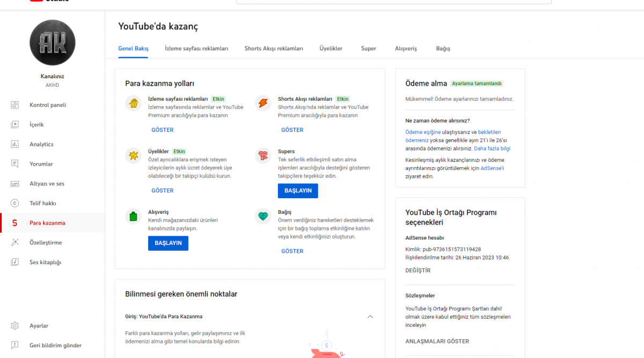The image size is (644, 358).
Task: Click the AdSense Kimlik pub-9736151573119428 text
Action: click(x=443, y=249)
